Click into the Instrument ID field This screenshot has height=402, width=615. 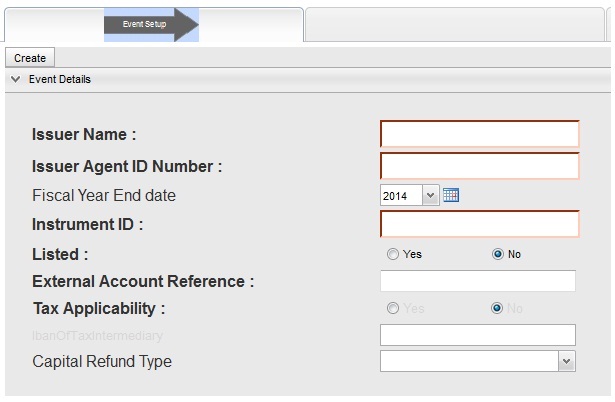(x=479, y=224)
